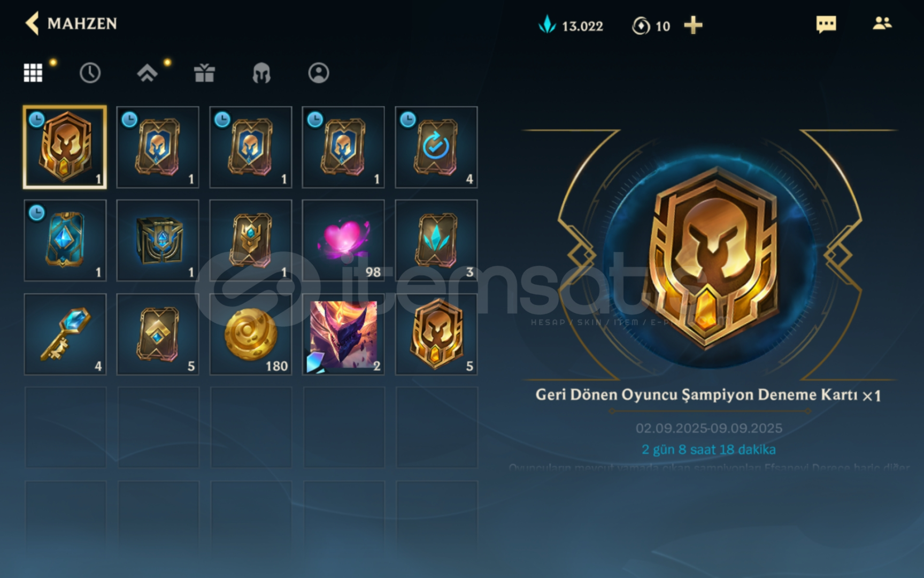Add more Wild Cores with plus

point(693,25)
